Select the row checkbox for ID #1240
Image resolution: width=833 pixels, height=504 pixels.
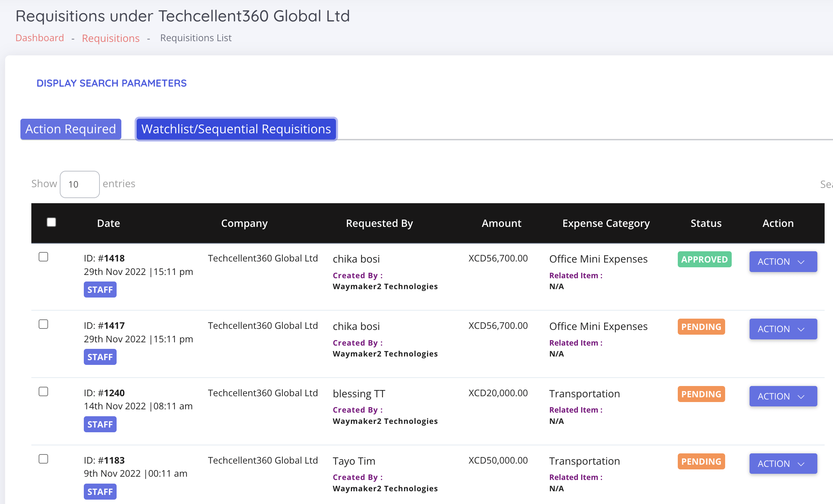(43, 391)
